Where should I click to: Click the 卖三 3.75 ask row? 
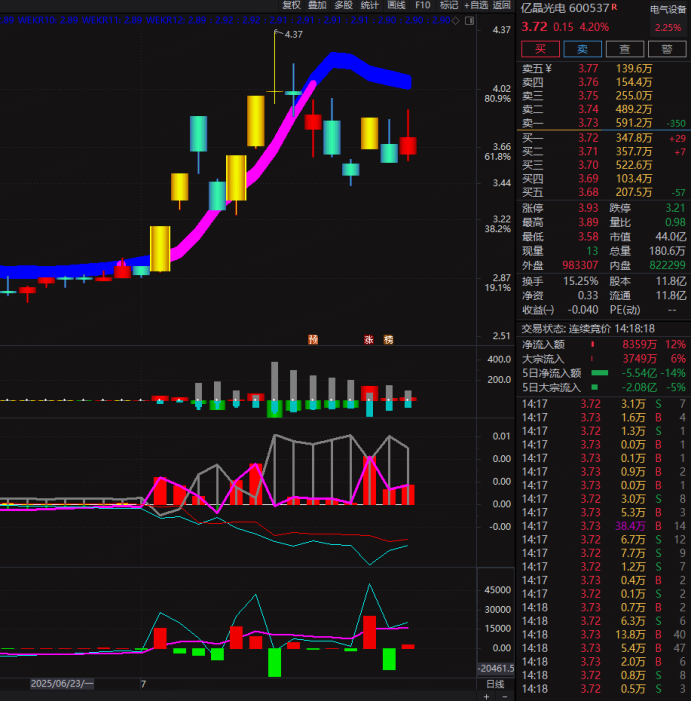click(x=603, y=96)
